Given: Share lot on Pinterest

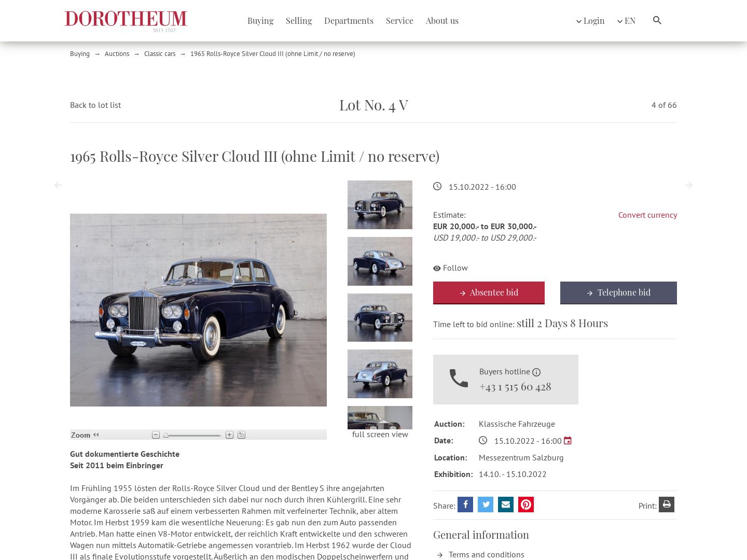Looking at the screenshot, I should pyautogui.click(x=526, y=505).
